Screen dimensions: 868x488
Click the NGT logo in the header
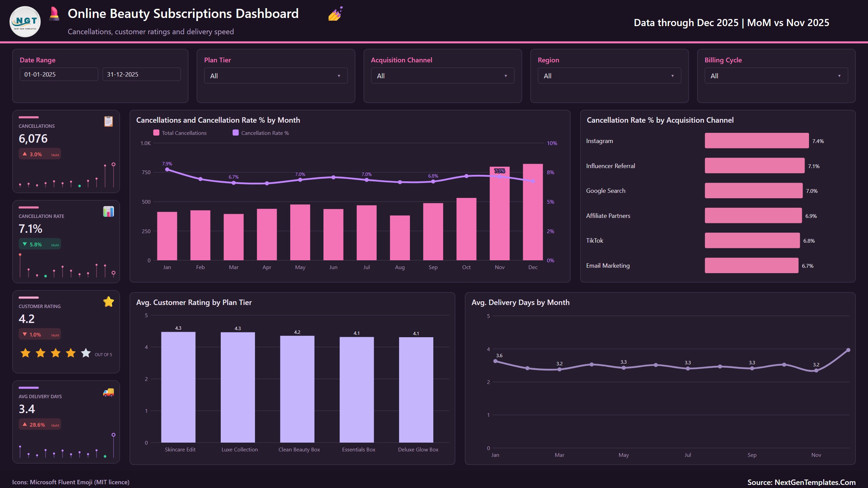click(25, 22)
